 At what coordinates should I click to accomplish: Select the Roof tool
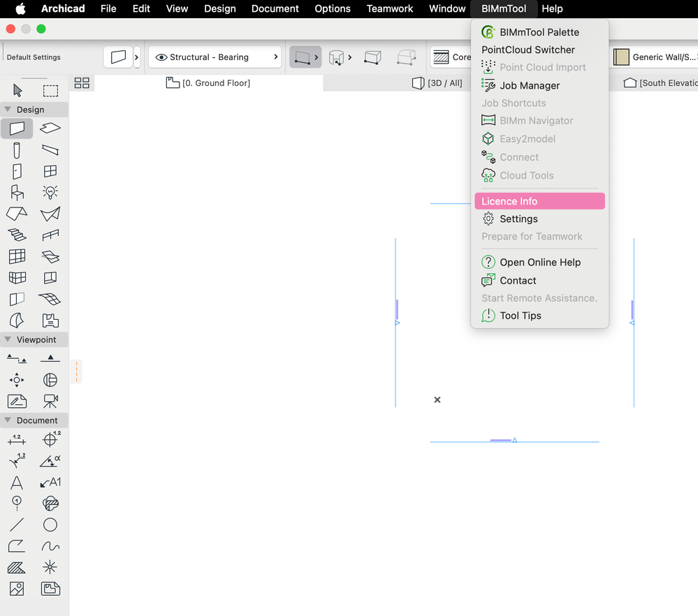17,214
